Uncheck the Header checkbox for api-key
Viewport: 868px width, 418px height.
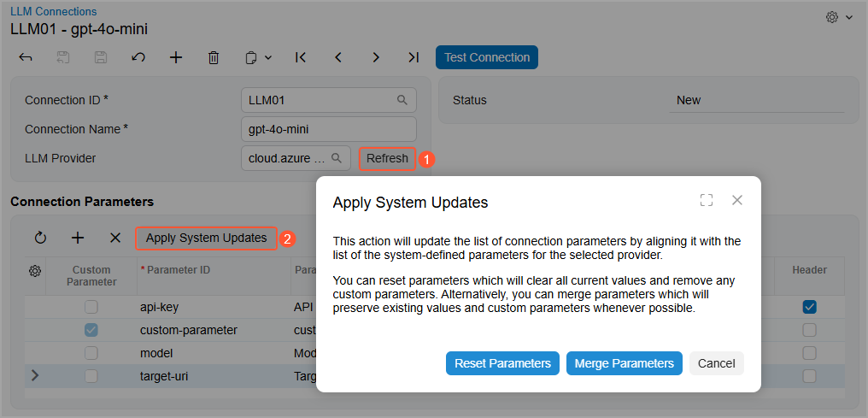coord(809,307)
